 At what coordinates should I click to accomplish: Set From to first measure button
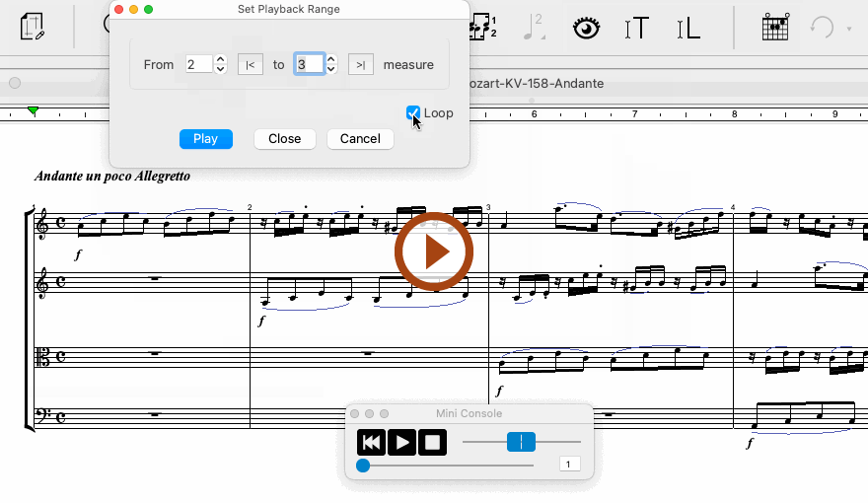click(x=251, y=65)
